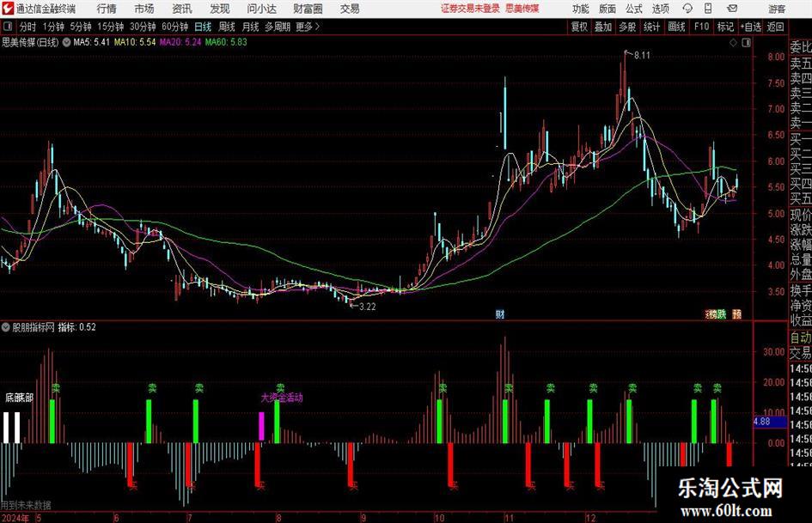This screenshot has height=523, width=812.
Task: Switch to 月线 period tab
Action: [251, 27]
